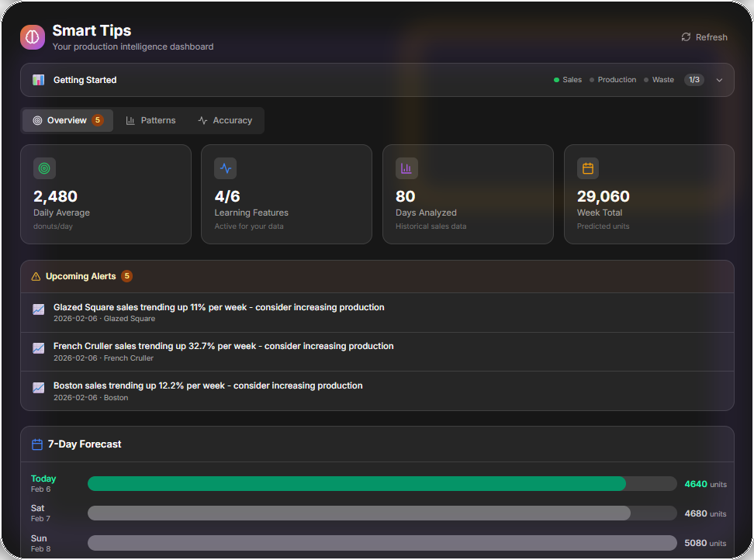
Task: Expand the Getting Started chevron
Action: 719,80
